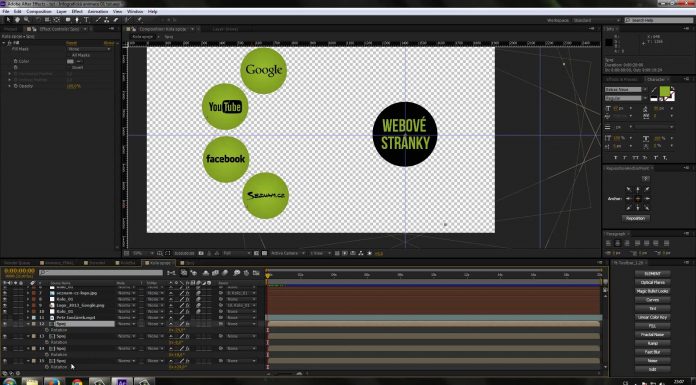Click the Opacity stopwatch in Effect Controls
Screen dimensions: 696x385
click(15, 86)
